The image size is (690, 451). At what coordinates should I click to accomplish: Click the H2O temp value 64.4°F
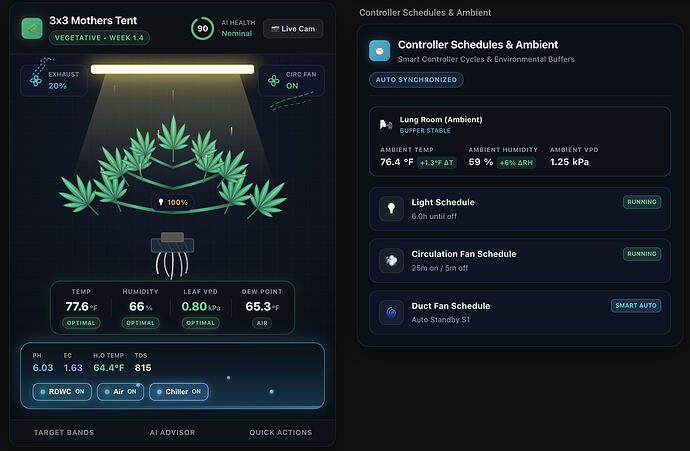point(109,368)
